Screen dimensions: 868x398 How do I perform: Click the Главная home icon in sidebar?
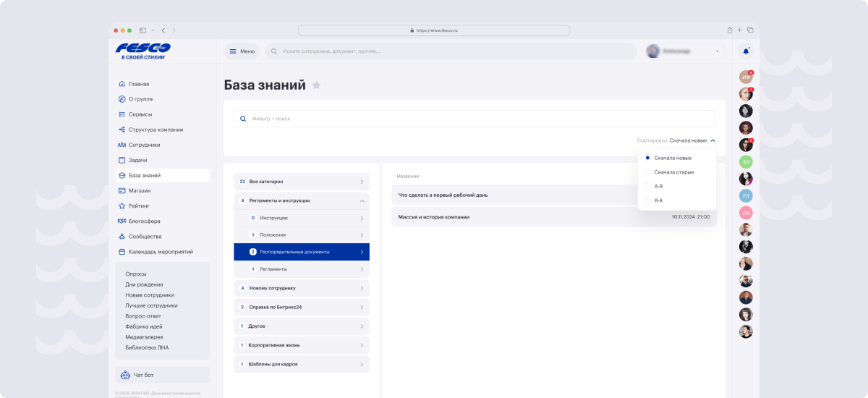click(122, 84)
